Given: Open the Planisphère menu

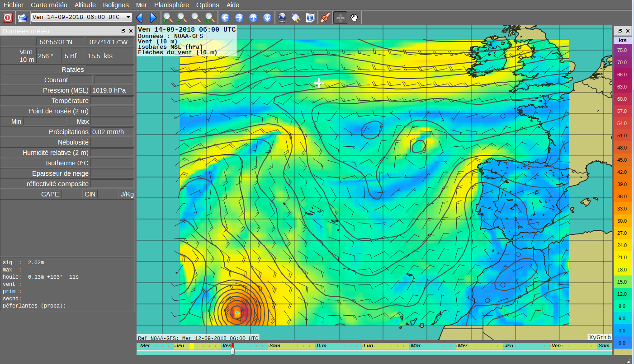Looking at the screenshot, I should (x=171, y=5).
